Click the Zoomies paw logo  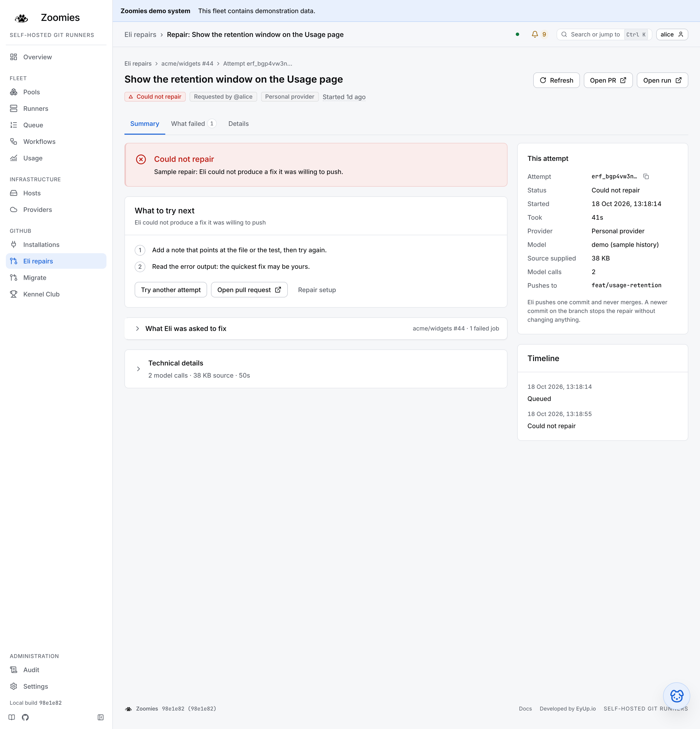pyautogui.click(x=22, y=18)
